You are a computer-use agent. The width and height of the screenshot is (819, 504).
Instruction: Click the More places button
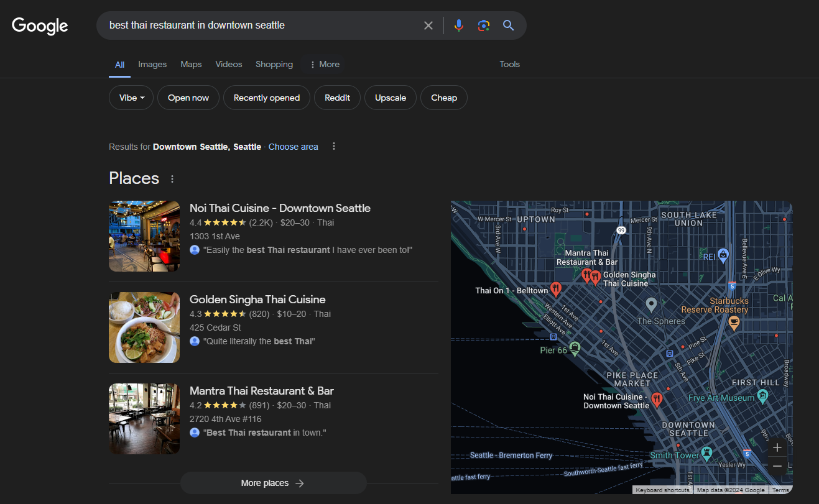pos(274,483)
